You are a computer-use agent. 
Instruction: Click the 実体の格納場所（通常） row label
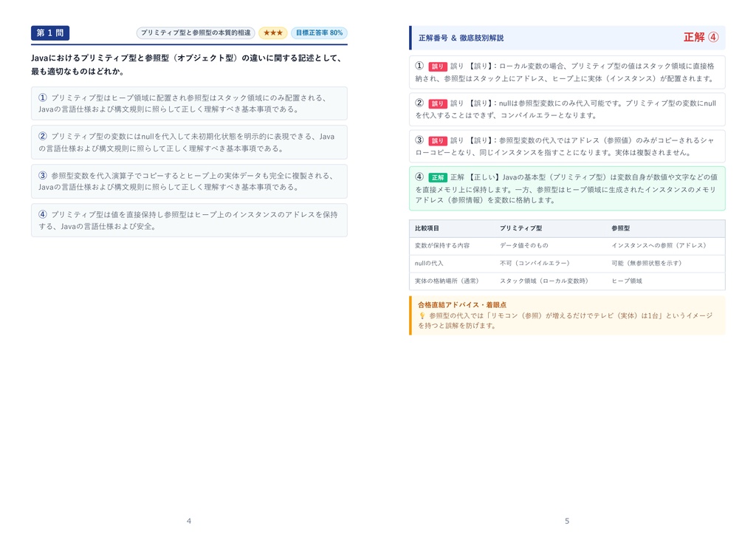(x=447, y=281)
